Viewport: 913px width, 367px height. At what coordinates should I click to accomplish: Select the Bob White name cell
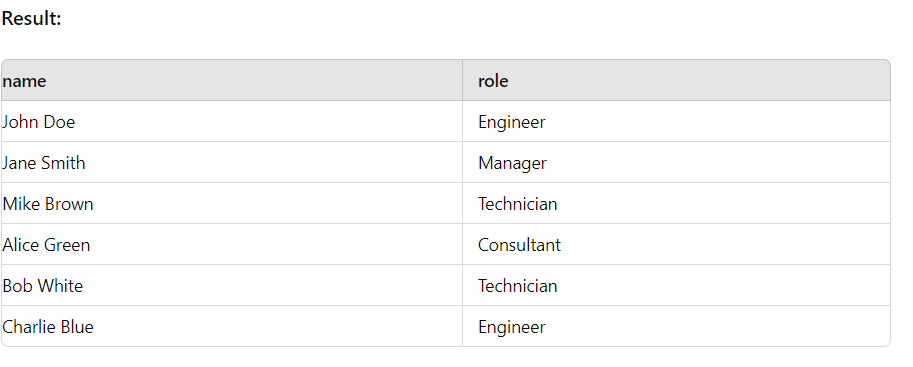coord(232,285)
